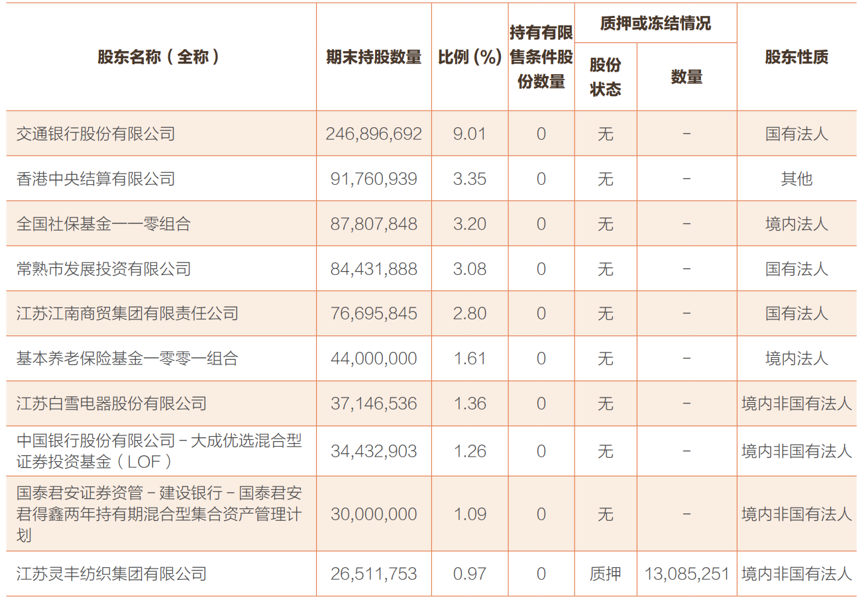Select the share count 26,511,753
This screenshot has height=603, width=868.
pyautogui.click(x=374, y=573)
